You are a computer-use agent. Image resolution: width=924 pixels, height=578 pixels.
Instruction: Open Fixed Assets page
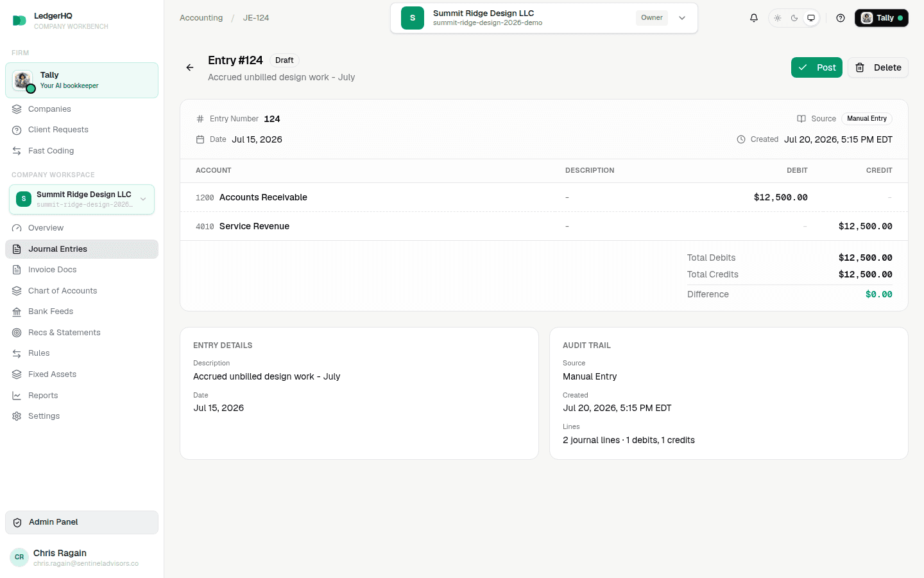pyautogui.click(x=81, y=374)
